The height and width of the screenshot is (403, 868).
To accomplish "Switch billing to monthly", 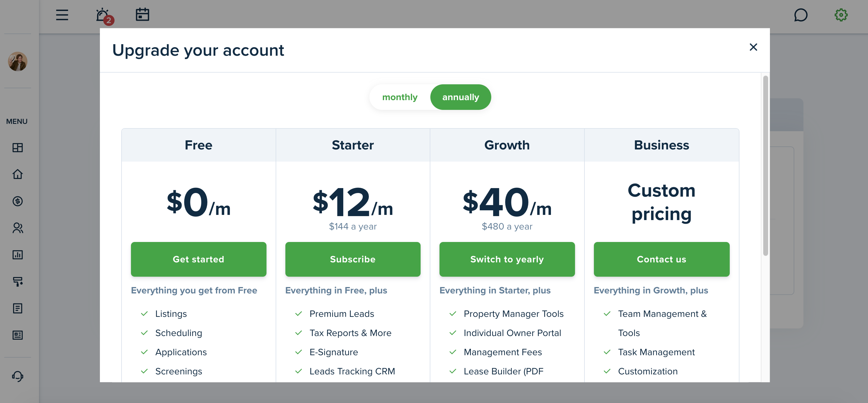I will point(400,97).
